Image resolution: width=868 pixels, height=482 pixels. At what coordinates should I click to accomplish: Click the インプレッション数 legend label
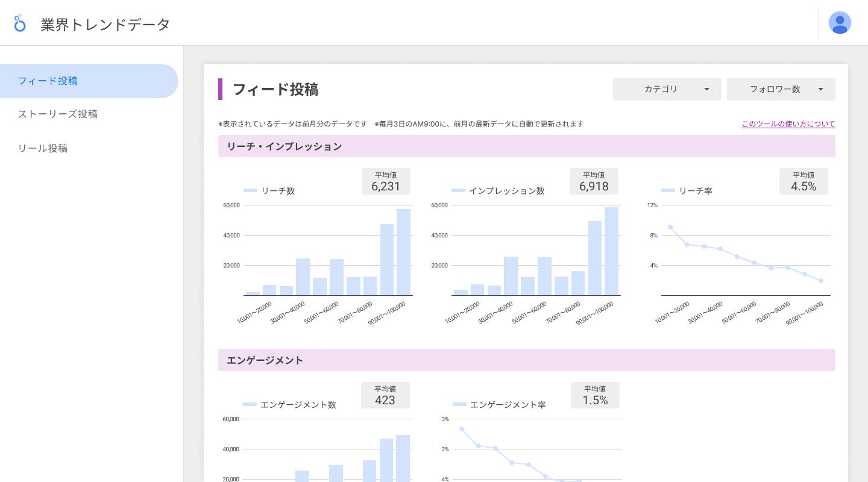tap(507, 191)
